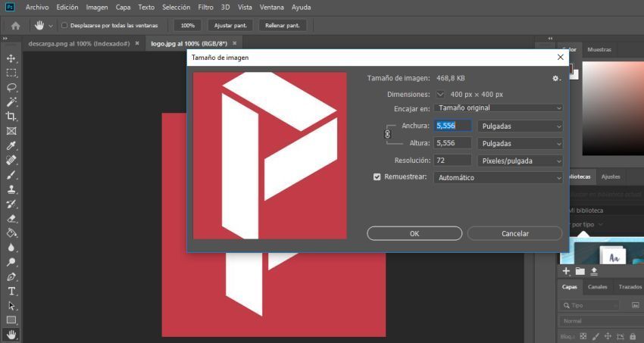Select the Brush tool
Image resolution: width=644 pixels, height=343 pixels.
[x=11, y=175]
